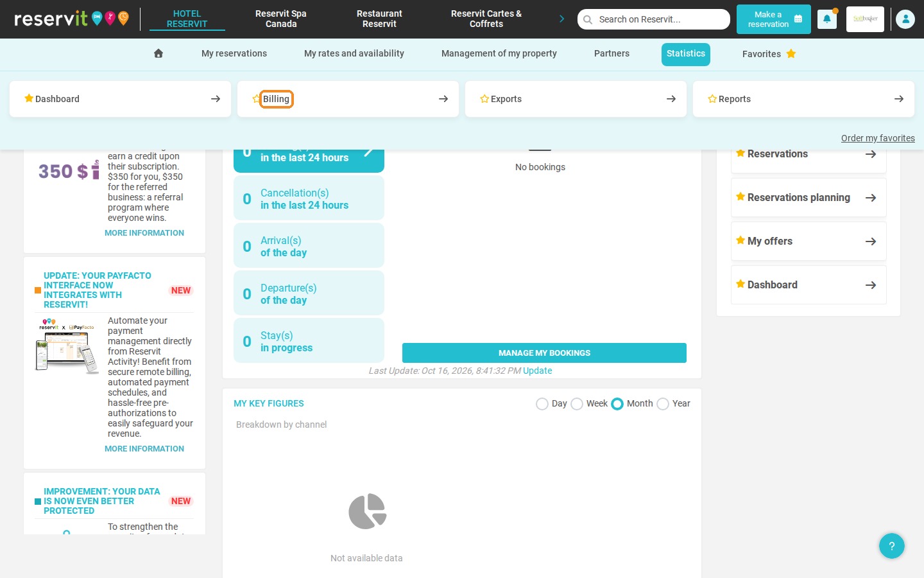The image size is (924, 578).
Task: Click the help question mark bubble
Action: tap(892, 546)
